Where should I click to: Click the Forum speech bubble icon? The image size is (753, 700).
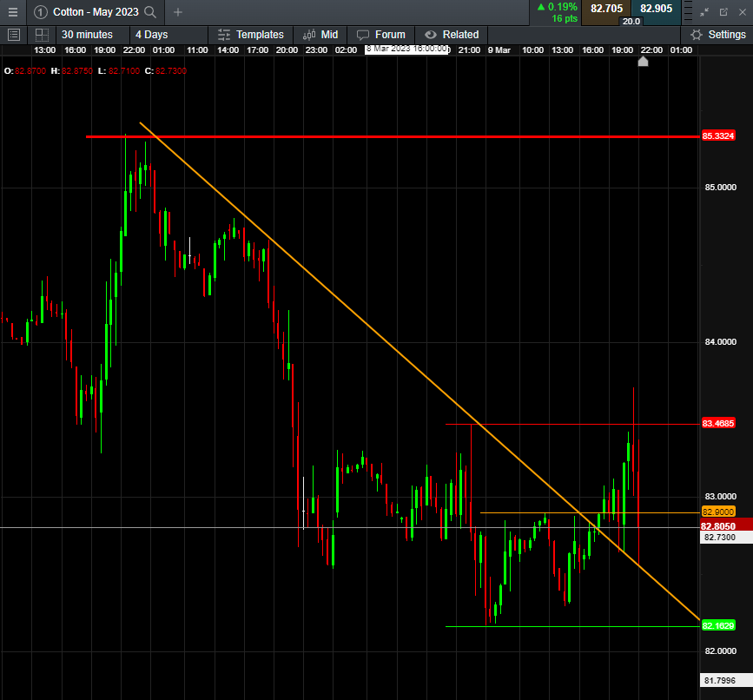coord(363,35)
